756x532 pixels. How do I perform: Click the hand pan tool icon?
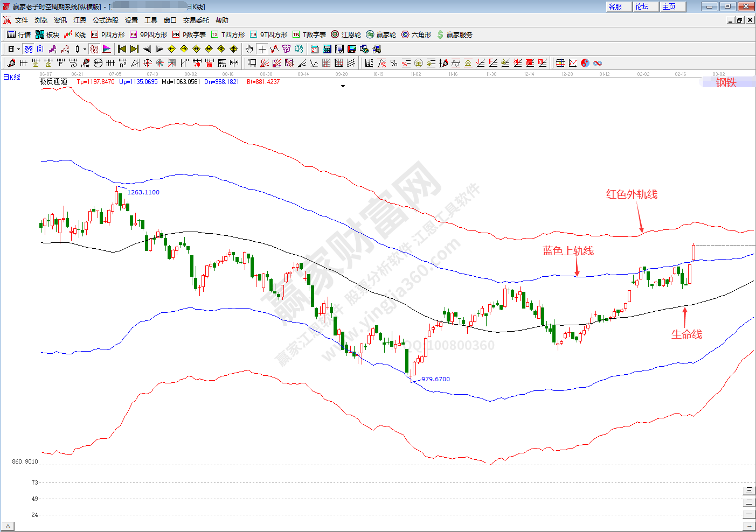click(249, 49)
